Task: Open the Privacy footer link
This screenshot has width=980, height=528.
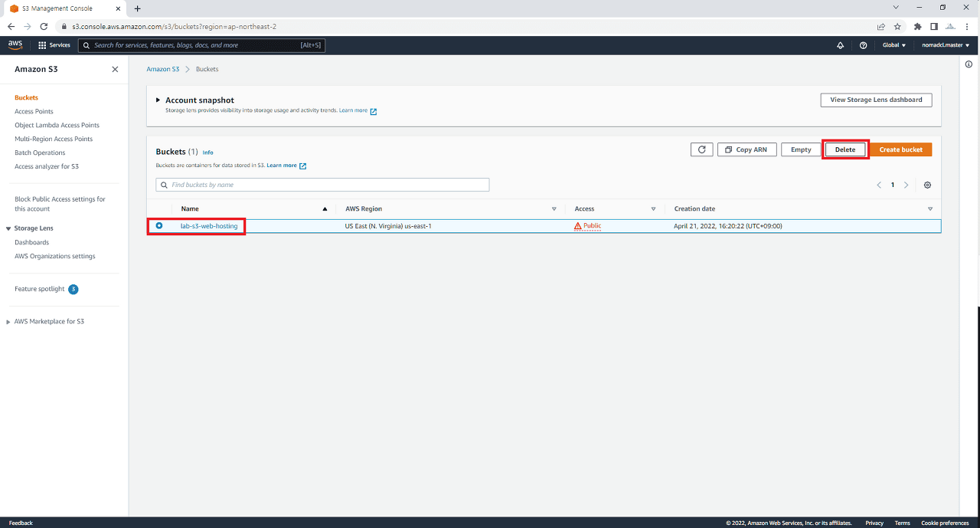Action: (874, 523)
